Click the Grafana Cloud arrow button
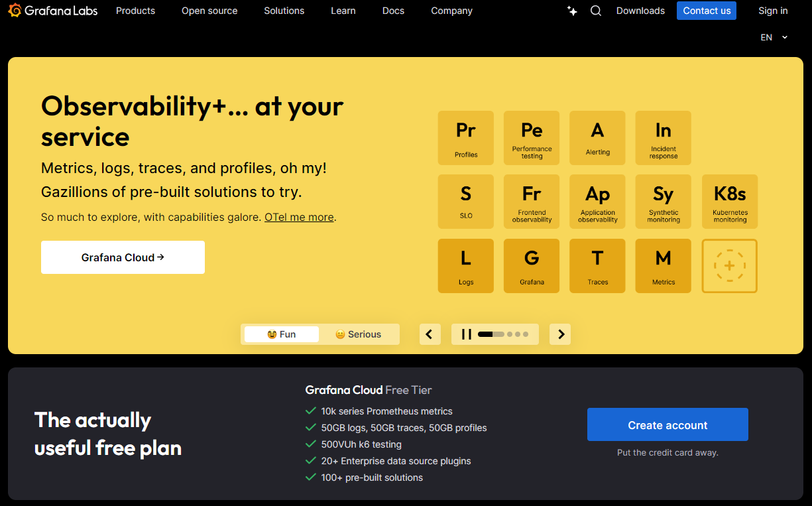 [123, 257]
